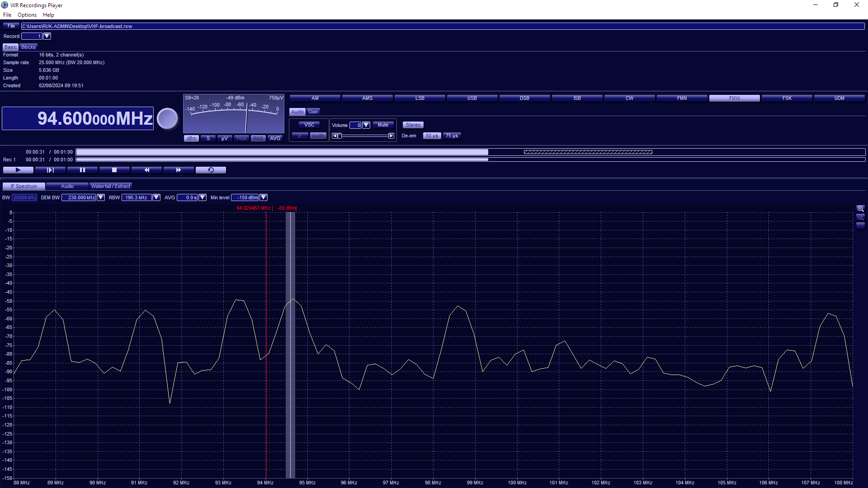
Task: Pause the recording playback
Action: coord(82,170)
